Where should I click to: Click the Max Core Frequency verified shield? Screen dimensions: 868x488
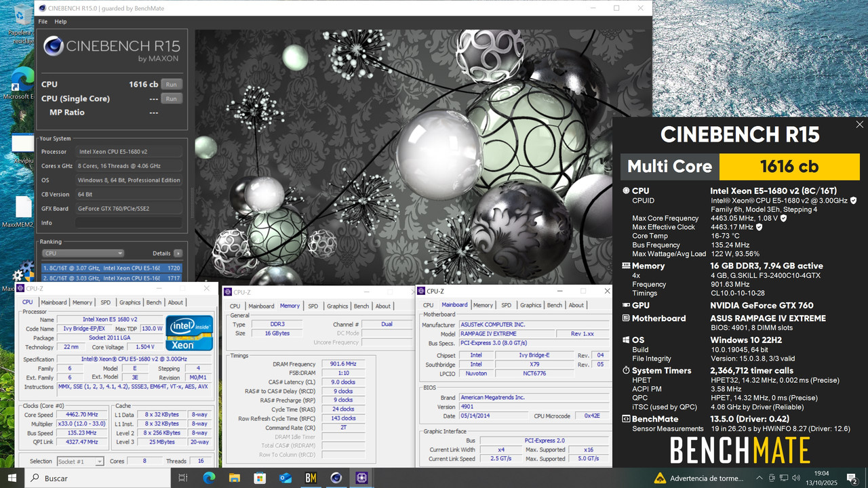(784, 218)
